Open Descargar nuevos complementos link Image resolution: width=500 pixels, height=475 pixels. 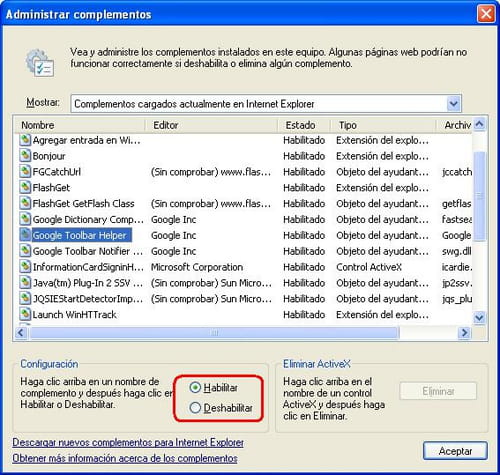[x=128, y=443]
